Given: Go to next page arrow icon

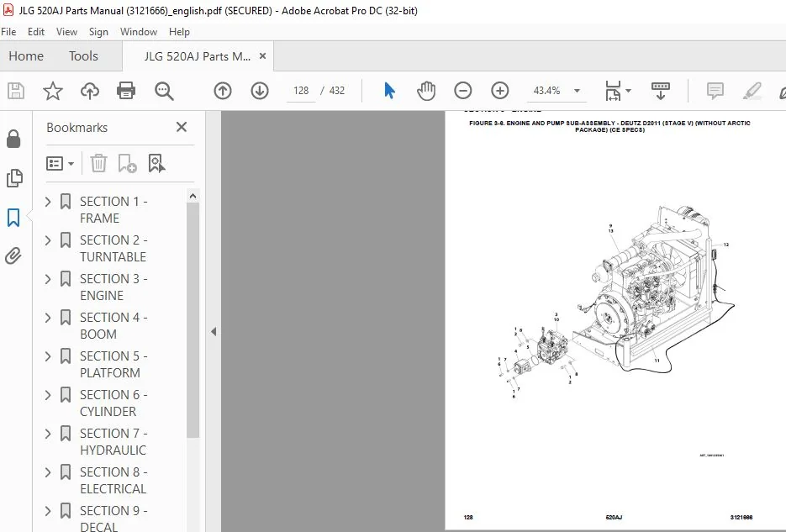Looking at the screenshot, I should (260, 91).
